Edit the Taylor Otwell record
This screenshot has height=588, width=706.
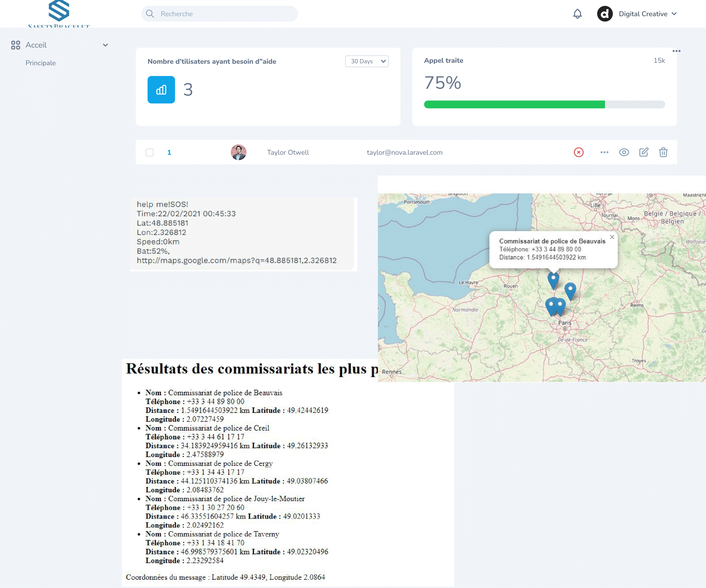point(644,152)
